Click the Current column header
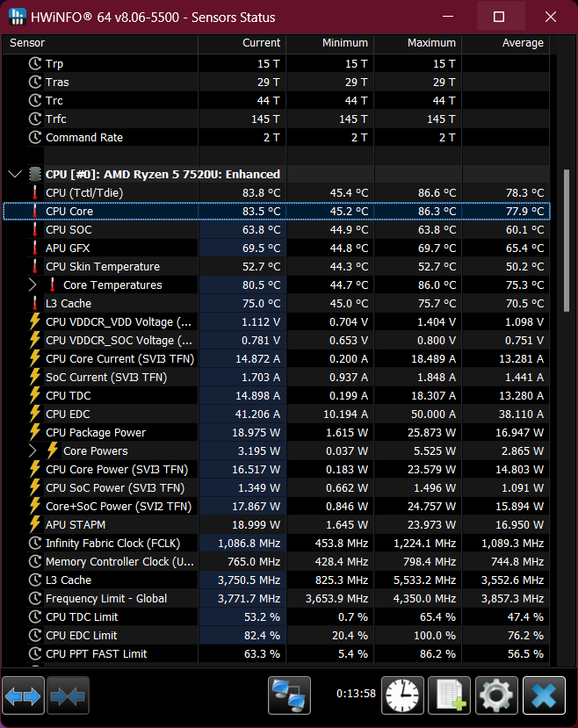Viewport: 578px width, 728px height. pyautogui.click(x=242, y=43)
